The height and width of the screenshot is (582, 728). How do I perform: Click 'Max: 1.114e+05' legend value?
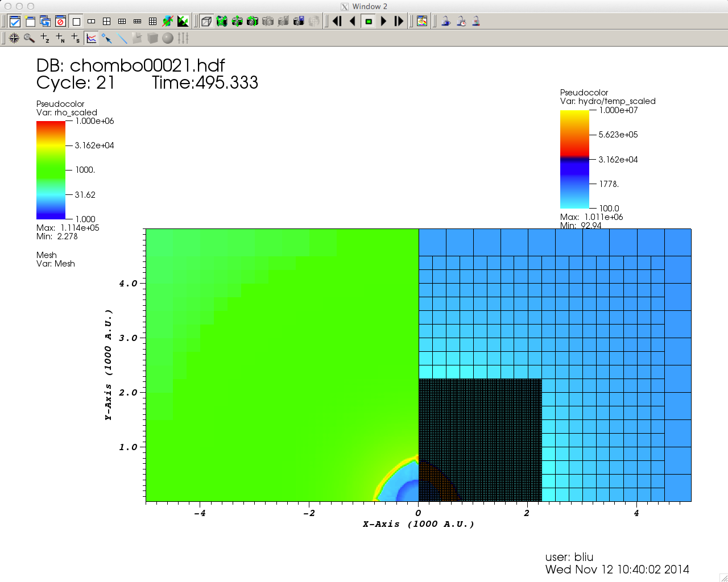point(68,228)
